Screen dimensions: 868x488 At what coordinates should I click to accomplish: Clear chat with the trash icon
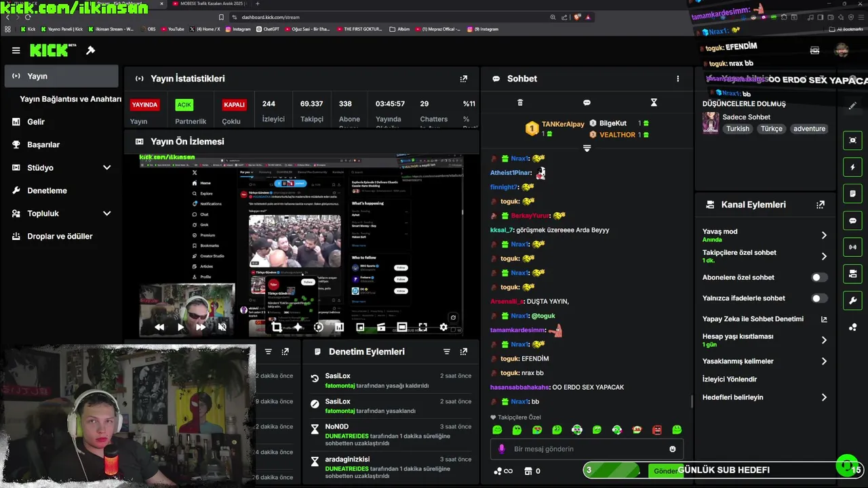[x=520, y=102]
